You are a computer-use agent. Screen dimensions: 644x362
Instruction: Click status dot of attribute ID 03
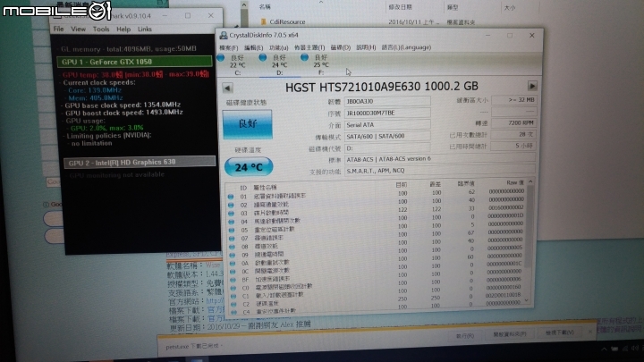232,214
